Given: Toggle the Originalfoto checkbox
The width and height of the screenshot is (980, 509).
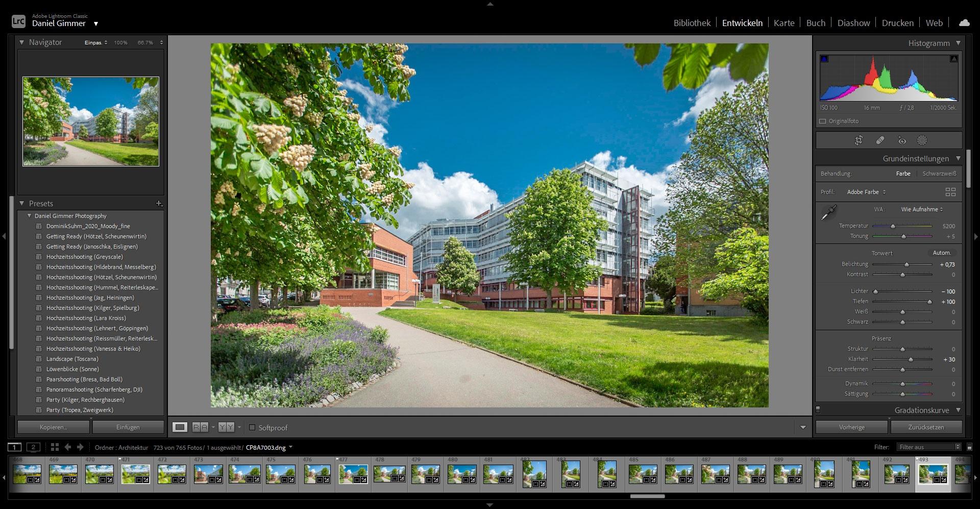Looking at the screenshot, I should coord(822,122).
